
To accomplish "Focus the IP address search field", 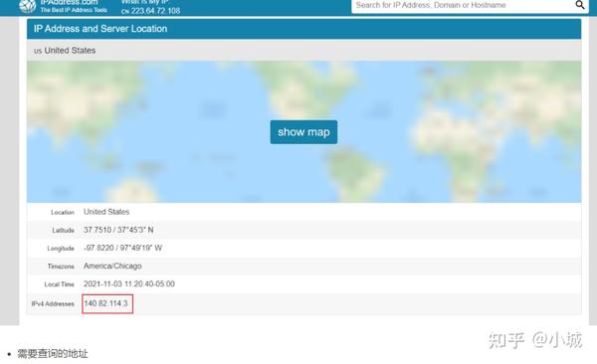I will coord(463,6).
